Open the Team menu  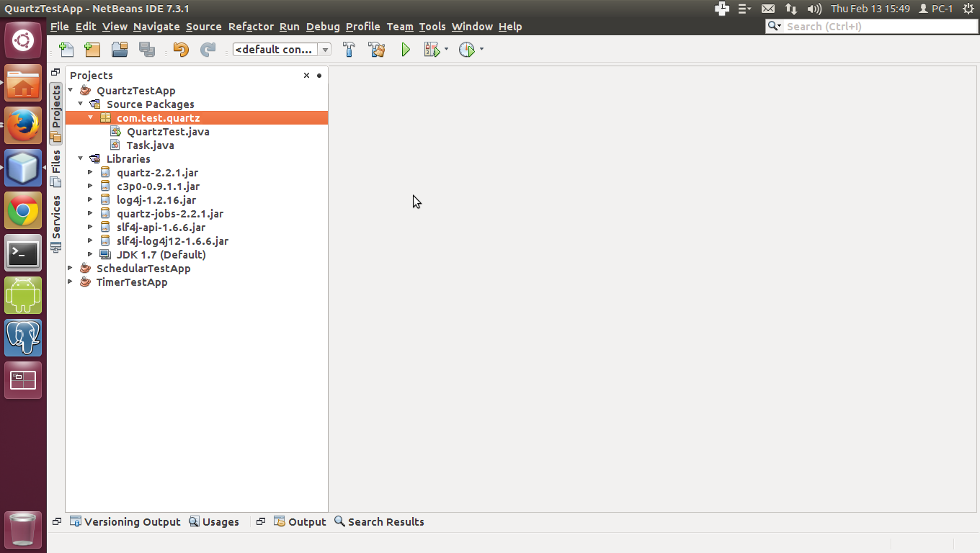(400, 27)
